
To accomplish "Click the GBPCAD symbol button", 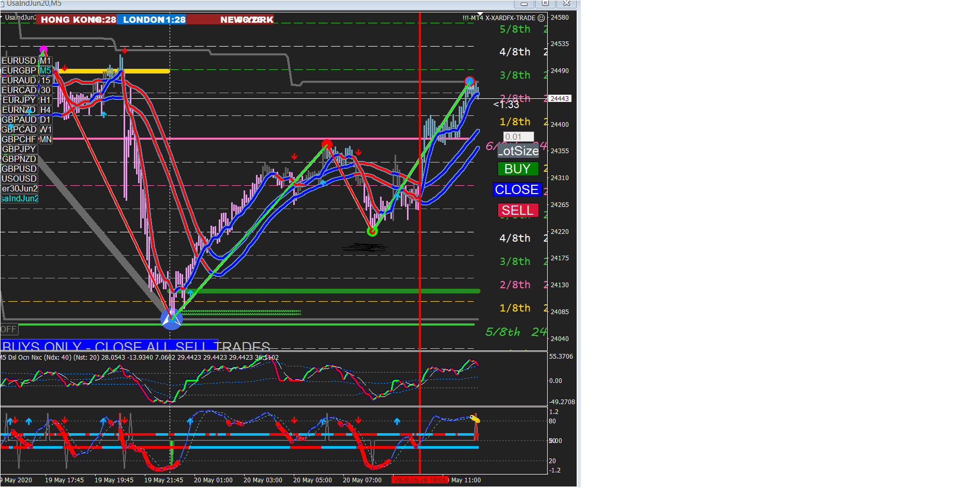I will [x=19, y=129].
